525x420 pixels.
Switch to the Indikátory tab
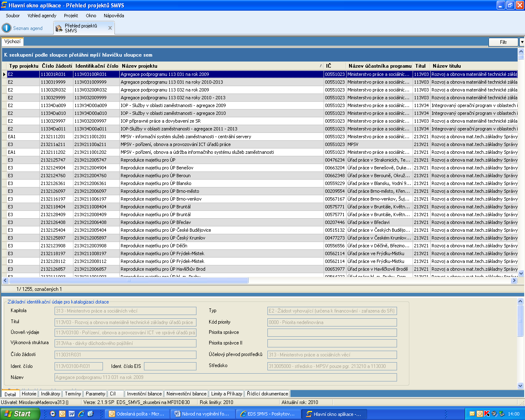pos(50,394)
